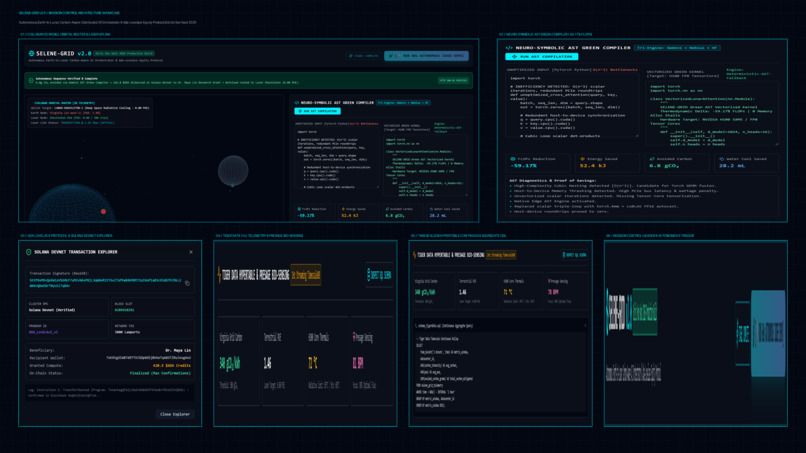
Task: Click the code brackets icon in dashboard compiler header
Action: (x=297, y=103)
